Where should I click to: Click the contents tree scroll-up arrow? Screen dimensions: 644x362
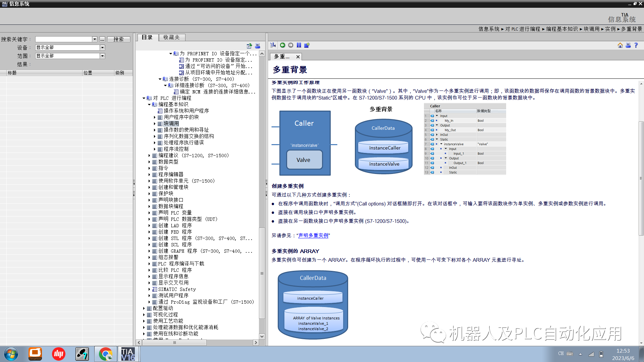(x=262, y=54)
